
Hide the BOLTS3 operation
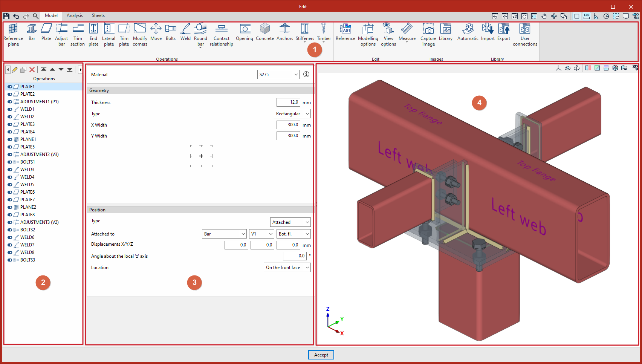[10, 260]
